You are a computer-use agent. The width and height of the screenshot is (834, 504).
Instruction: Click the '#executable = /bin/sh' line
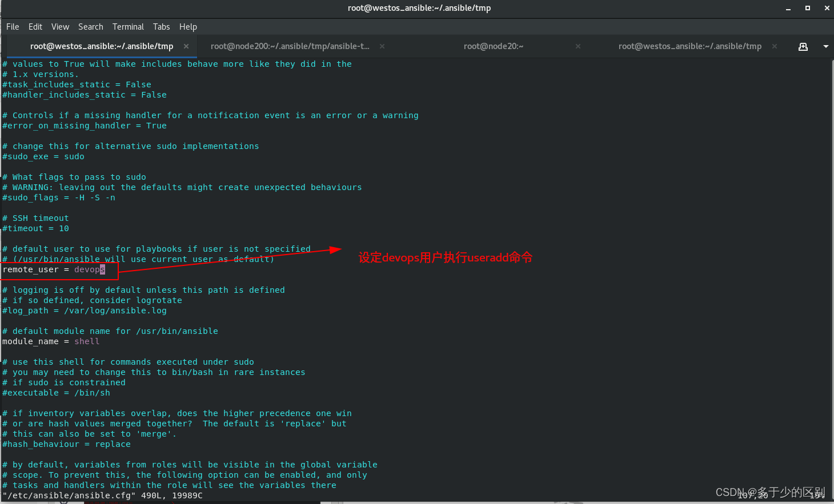(x=56, y=393)
